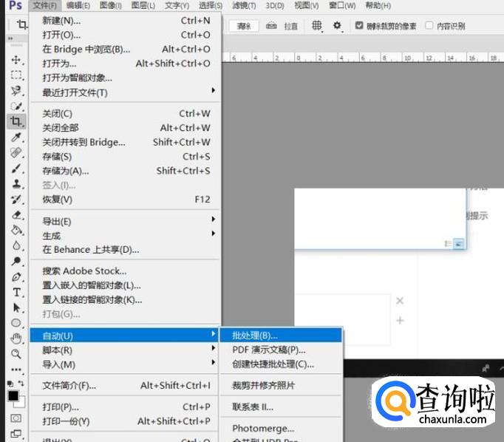Choose Contact Sheet II entry

click(281, 407)
